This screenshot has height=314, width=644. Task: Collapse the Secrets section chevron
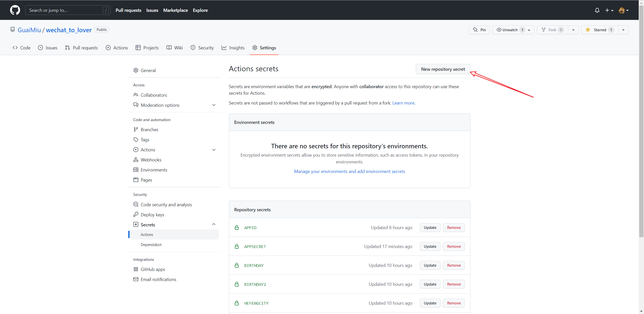214,224
